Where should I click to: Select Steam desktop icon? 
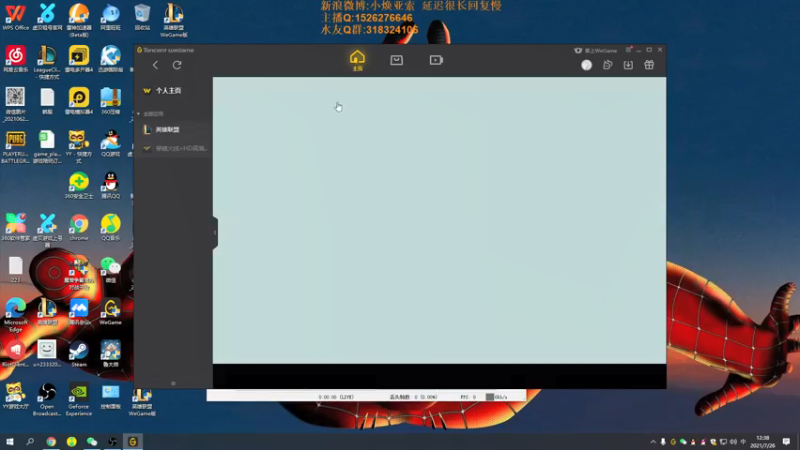tap(79, 354)
